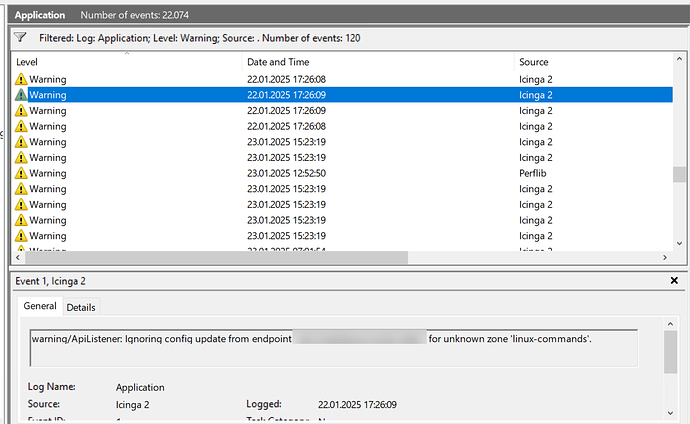Click the horizontal scrollbar right arrow

click(665, 258)
